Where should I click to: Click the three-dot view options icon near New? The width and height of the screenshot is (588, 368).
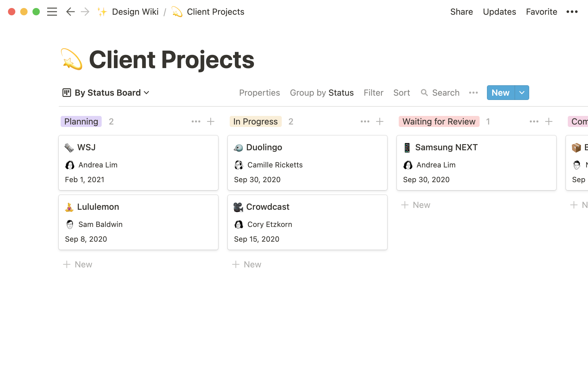click(x=473, y=93)
